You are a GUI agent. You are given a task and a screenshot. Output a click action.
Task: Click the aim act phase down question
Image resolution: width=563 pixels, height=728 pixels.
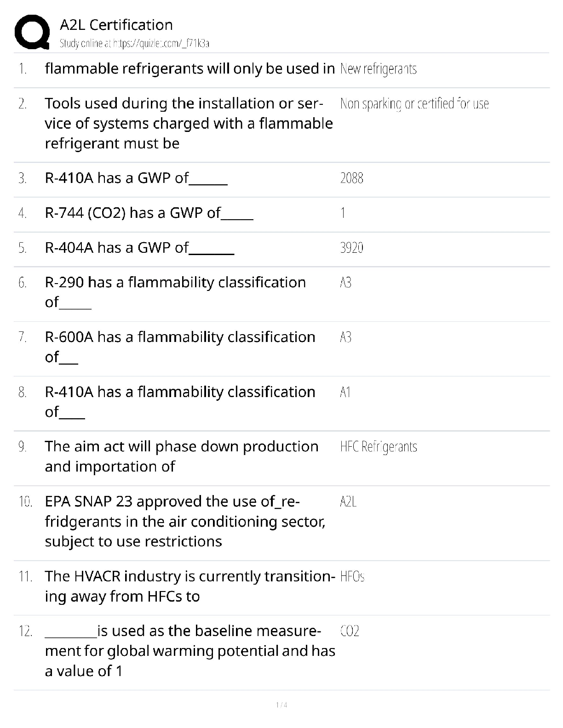[x=181, y=456]
